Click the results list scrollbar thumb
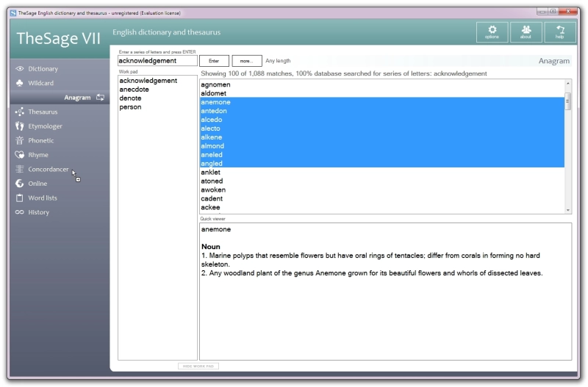 coord(567,101)
